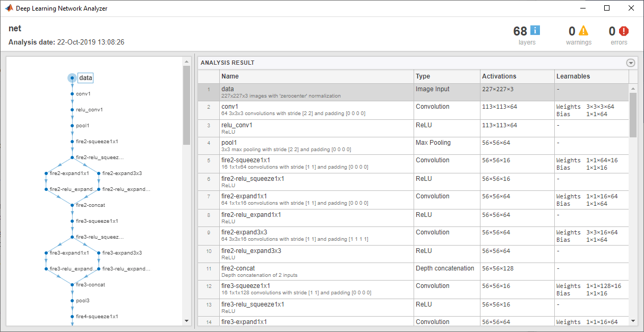Sort by the Activations column header
Viewport: 644px width, 332px height.
click(x=517, y=76)
